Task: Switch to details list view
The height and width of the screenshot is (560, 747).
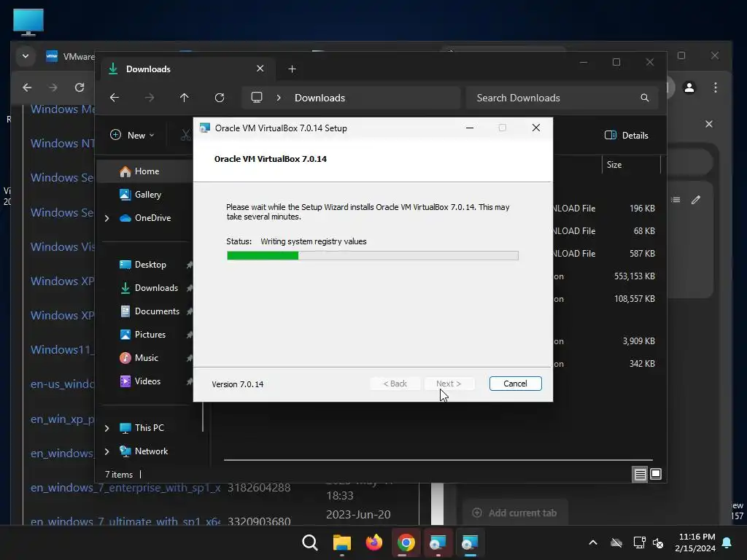Action: (640, 474)
